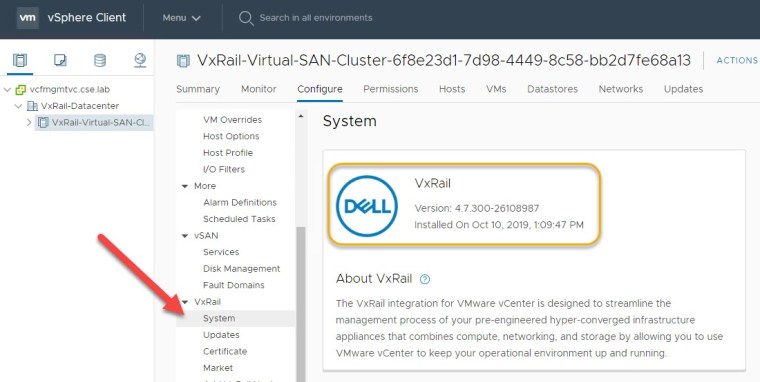Click the settings list scrollbar
The width and height of the screenshot is (760, 382).
pos(301,304)
